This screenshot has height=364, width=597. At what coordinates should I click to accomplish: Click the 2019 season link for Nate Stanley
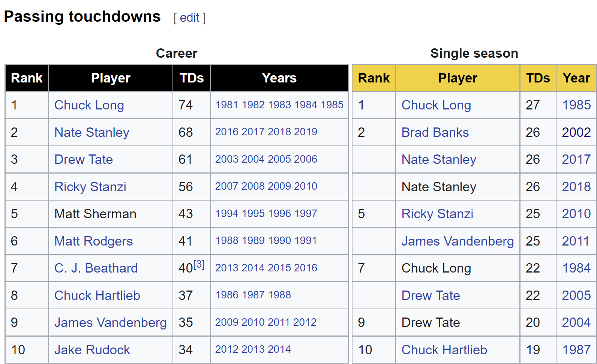click(306, 132)
